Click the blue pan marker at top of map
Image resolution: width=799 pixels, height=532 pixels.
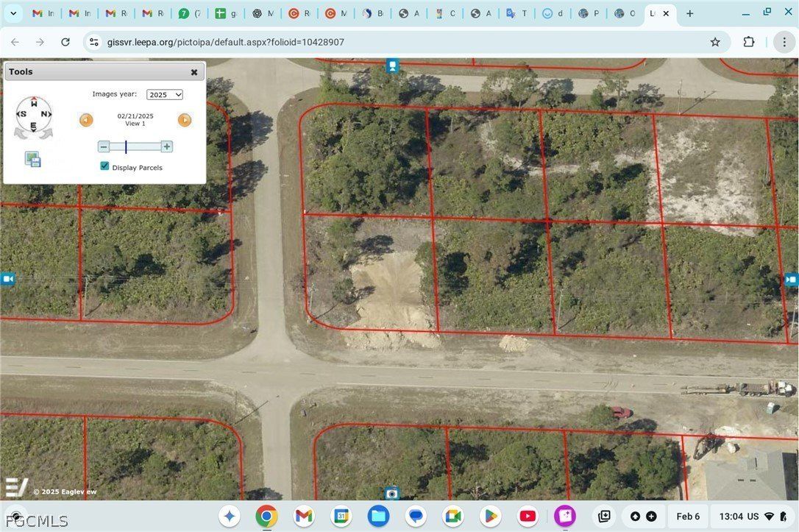tap(392, 65)
